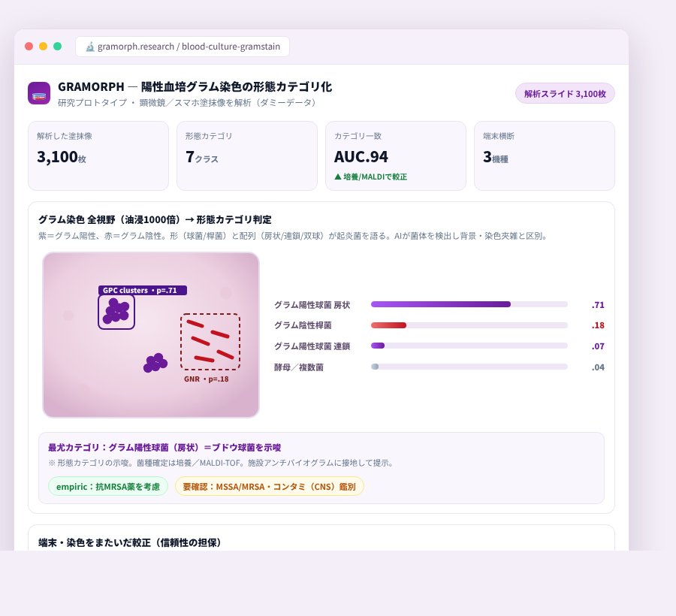676x616 pixels.
Task: Click the GRAMORPH petri dish app logo
Action: (x=39, y=93)
